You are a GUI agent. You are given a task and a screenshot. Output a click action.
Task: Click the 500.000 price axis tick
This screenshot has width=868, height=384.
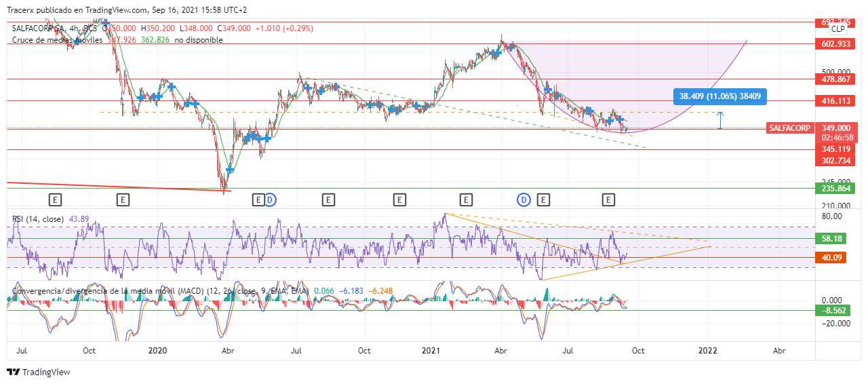coord(835,71)
